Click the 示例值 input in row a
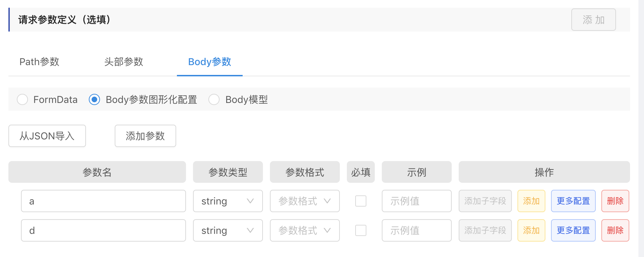The width and height of the screenshot is (644, 257). click(x=416, y=201)
